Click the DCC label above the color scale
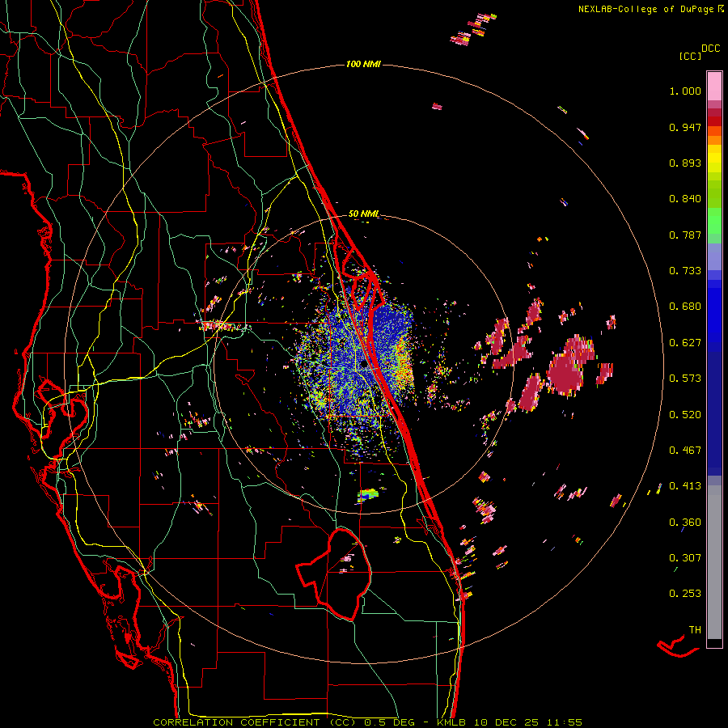 pos(711,49)
